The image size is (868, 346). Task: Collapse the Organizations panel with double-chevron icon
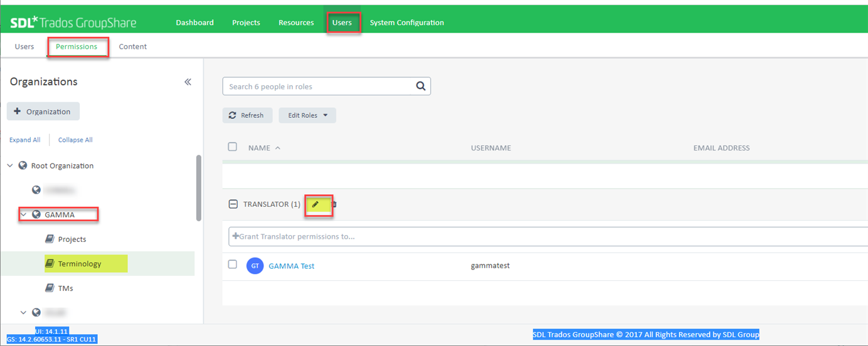click(188, 82)
